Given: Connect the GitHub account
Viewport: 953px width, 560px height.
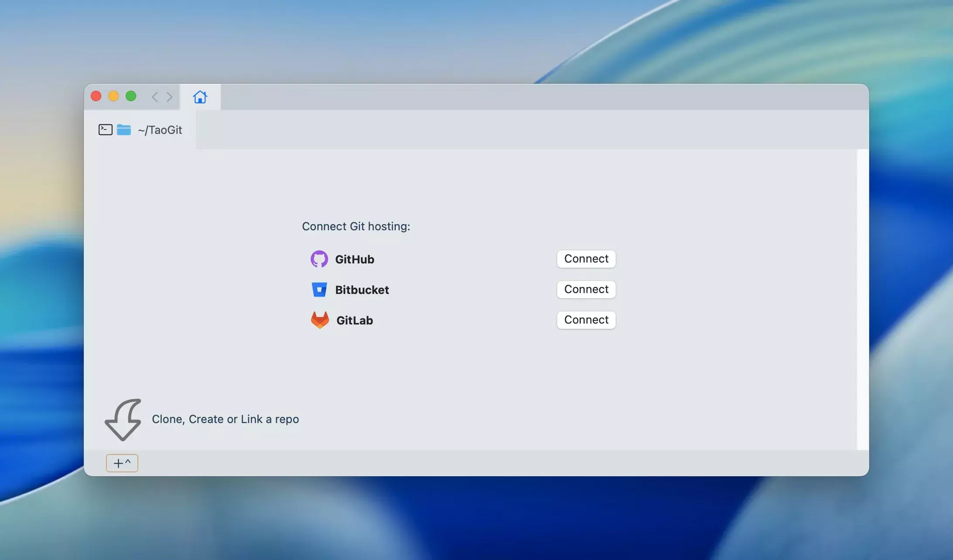Looking at the screenshot, I should coord(586,259).
